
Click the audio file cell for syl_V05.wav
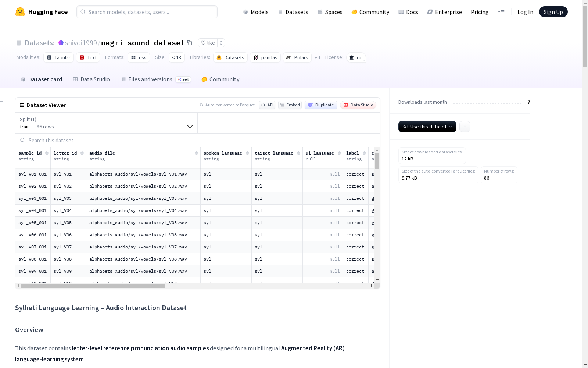click(x=144, y=223)
